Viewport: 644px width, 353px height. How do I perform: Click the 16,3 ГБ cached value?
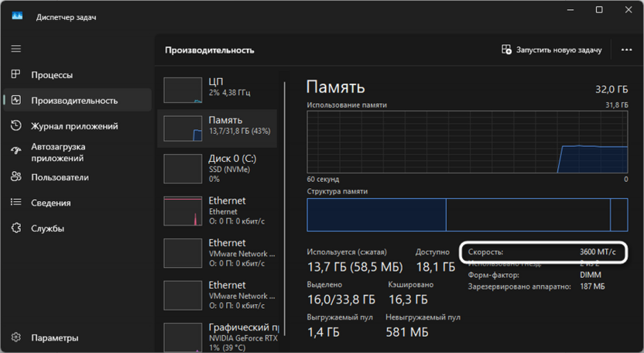pyautogui.click(x=408, y=300)
